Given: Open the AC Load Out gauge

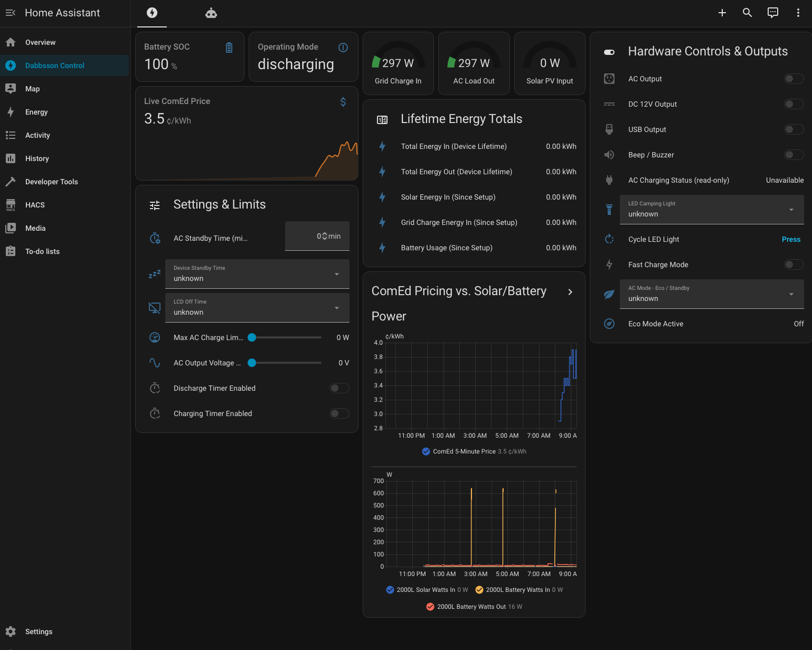Looking at the screenshot, I should point(474,63).
